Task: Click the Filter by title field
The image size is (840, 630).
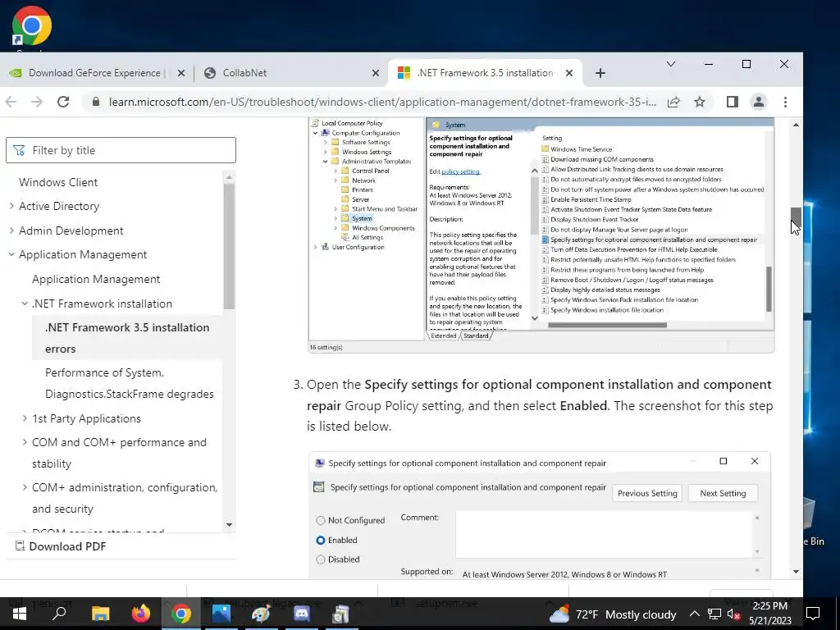Action: click(x=121, y=150)
